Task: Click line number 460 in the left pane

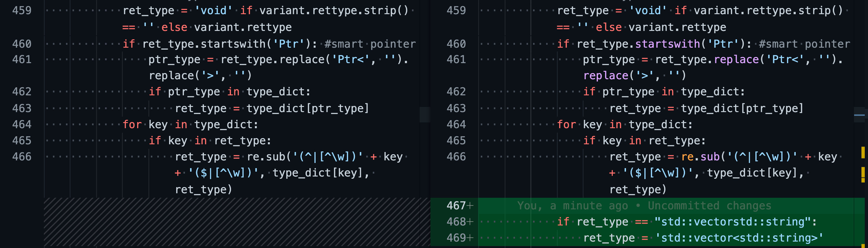Action: point(22,44)
